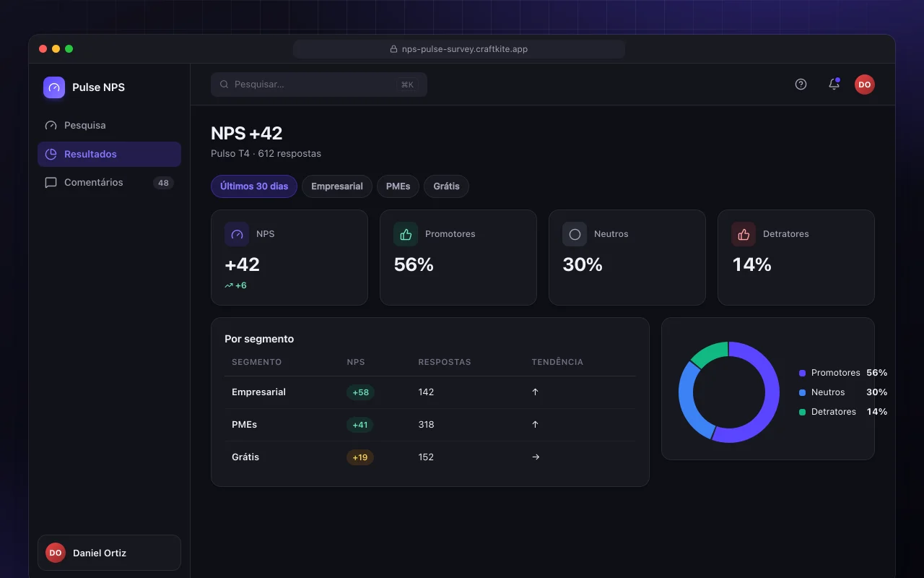Go to Pesquisa in the sidebar
This screenshot has height=578, width=924.
tap(109, 126)
